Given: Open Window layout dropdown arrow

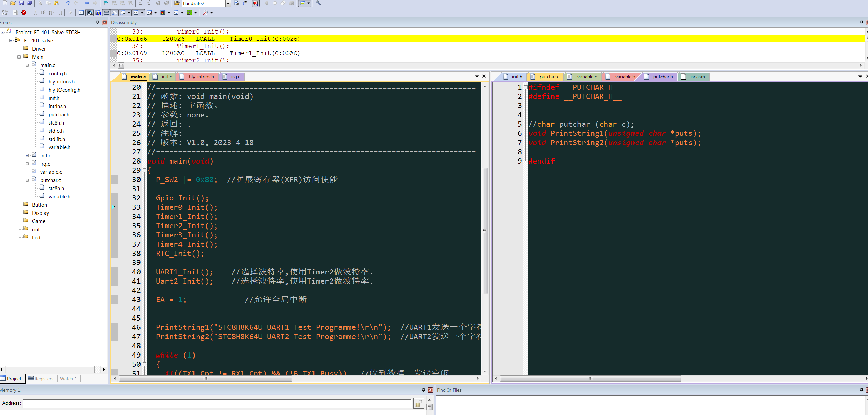Looking at the screenshot, I should (x=309, y=3).
